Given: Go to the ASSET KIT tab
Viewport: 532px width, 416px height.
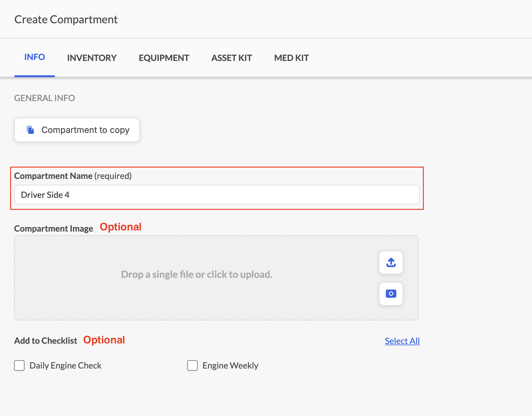Looking at the screenshot, I should click(232, 58).
